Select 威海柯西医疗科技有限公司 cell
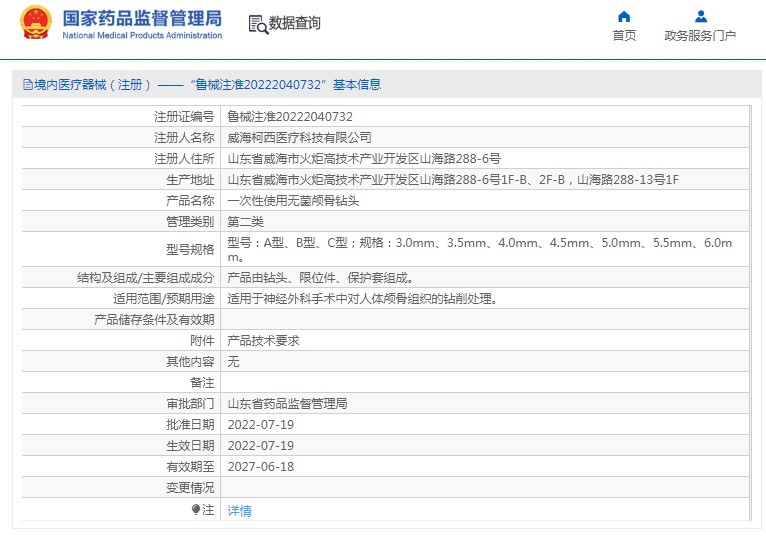The width and height of the screenshot is (766, 536). click(299, 138)
